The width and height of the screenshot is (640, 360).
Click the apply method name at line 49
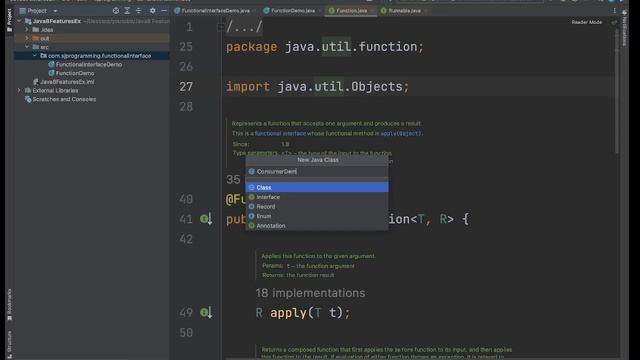pos(288,313)
